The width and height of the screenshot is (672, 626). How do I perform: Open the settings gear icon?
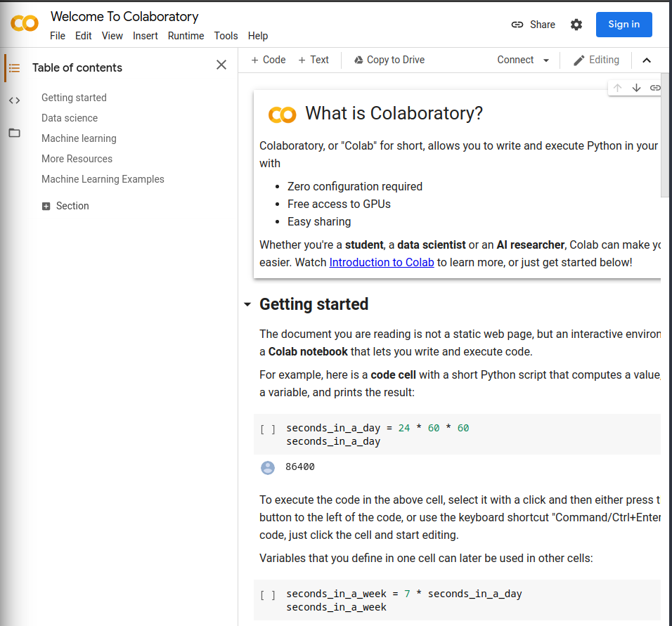pyautogui.click(x=576, y=25)
